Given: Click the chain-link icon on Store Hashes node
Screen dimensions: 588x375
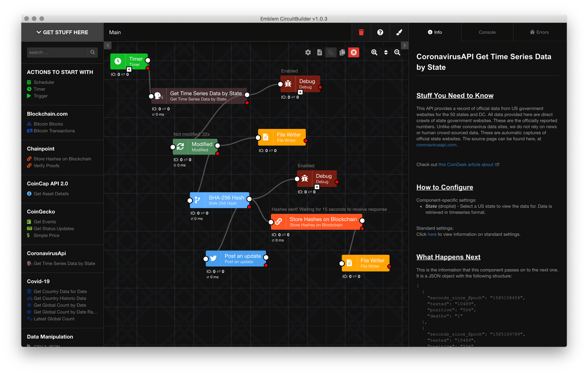Looking at the screenshot, I should (278, 222).
